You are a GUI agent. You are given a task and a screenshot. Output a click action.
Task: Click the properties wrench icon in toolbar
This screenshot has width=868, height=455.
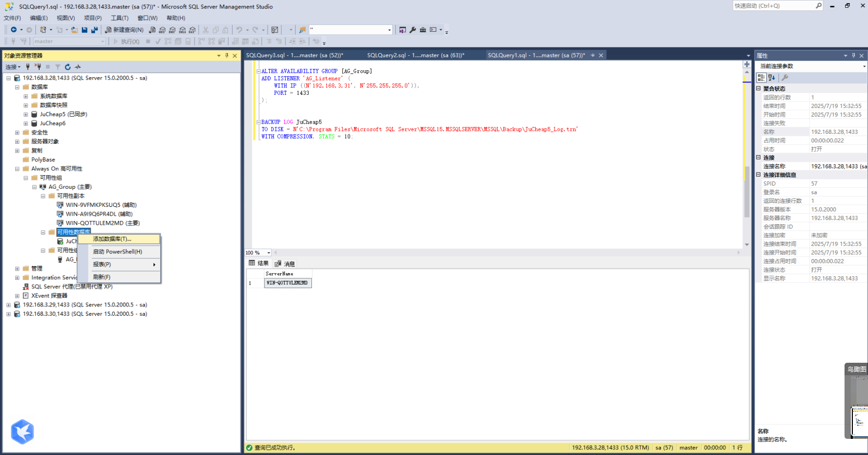pos(413,30)
